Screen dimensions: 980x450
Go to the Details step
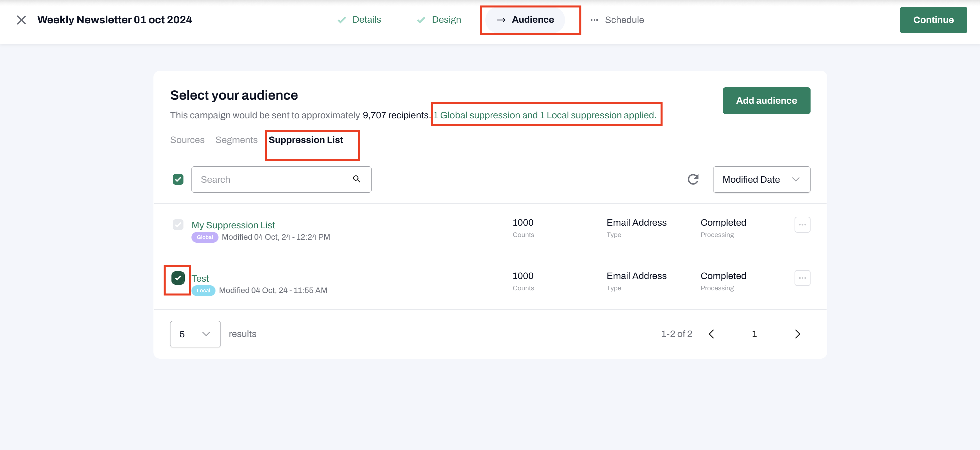pyautogui.click(x=359, y=20)
